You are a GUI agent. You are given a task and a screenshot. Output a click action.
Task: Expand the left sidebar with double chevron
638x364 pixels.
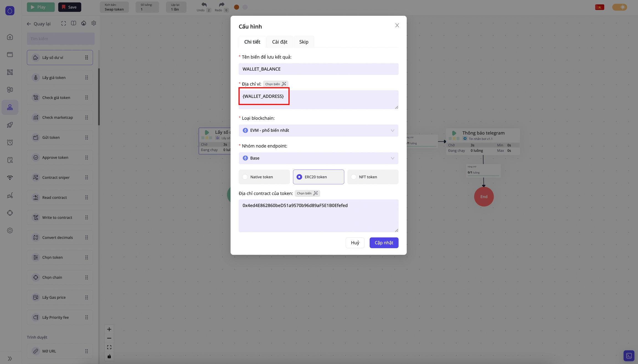[10, 358]
